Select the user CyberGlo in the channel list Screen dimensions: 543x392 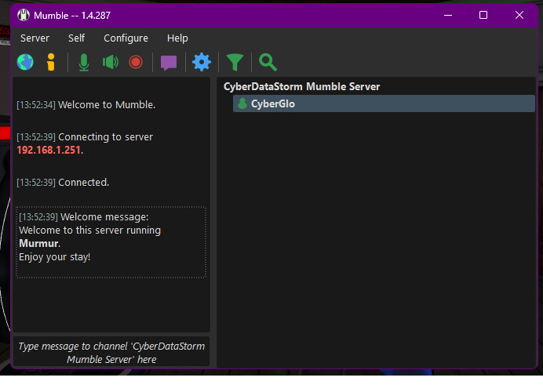pos(272,103)
